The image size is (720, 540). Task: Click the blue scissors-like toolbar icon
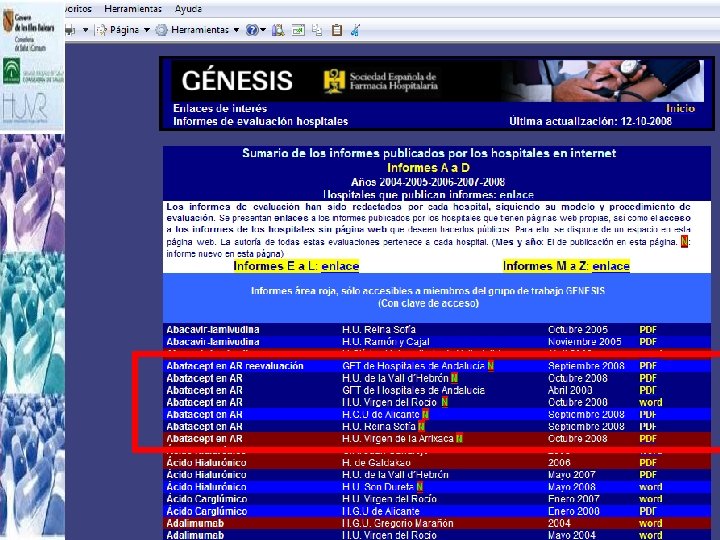coord(355,30)
